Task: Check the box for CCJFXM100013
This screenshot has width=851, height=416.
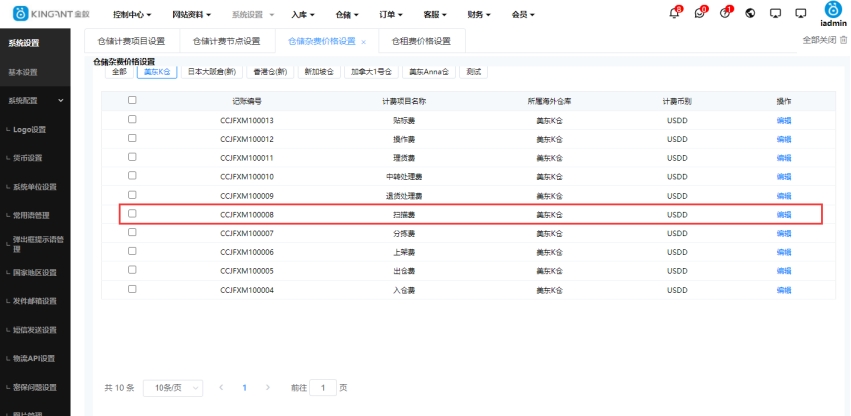Action: [x=132, y=119]
